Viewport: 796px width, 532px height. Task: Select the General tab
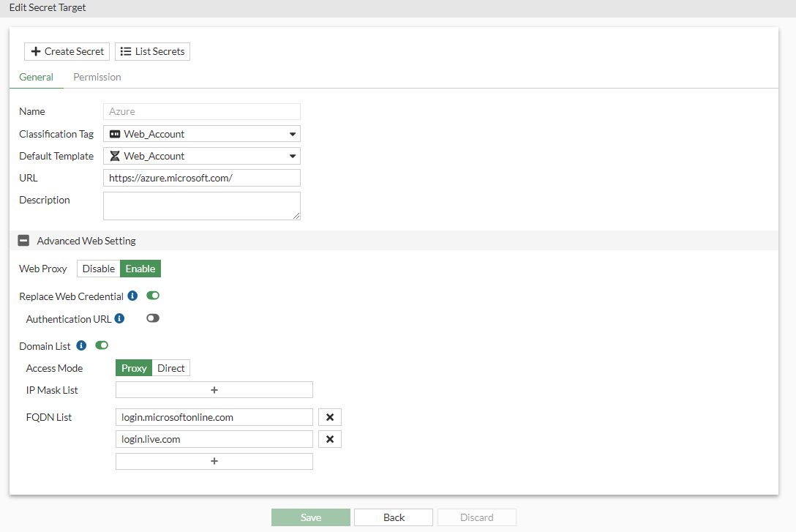tap(36, 77)
